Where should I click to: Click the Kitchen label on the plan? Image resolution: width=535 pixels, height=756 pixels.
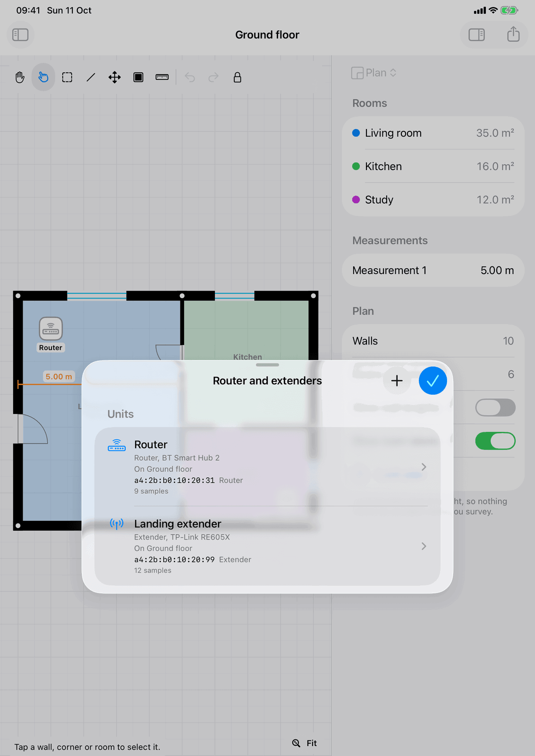click(247, 357)
